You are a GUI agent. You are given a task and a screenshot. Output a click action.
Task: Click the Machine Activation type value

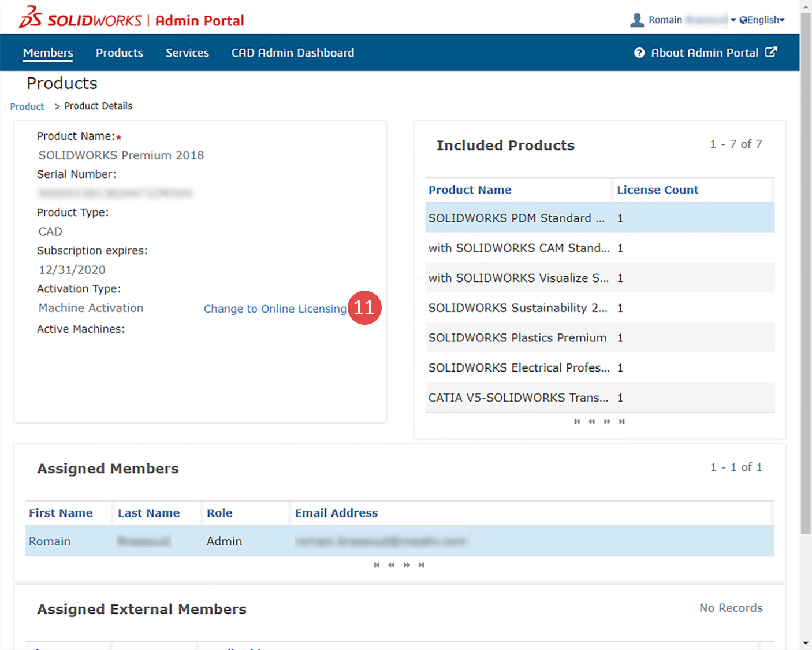(x=91, y=308)
